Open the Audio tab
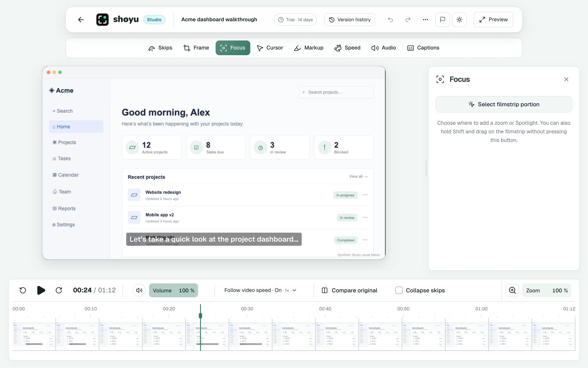The height and width of the screenshot is (368, 588). [383, 48]
